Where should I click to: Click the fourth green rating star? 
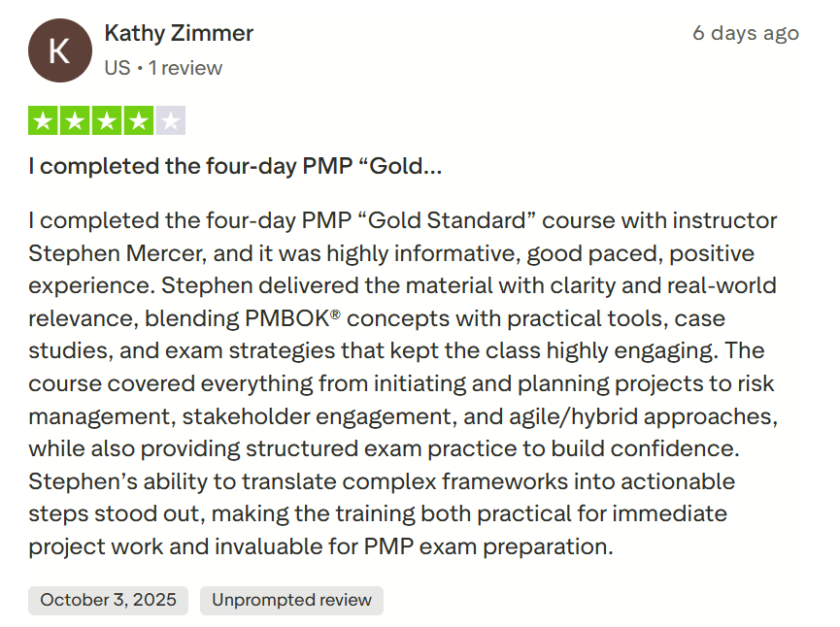[138, 121]
